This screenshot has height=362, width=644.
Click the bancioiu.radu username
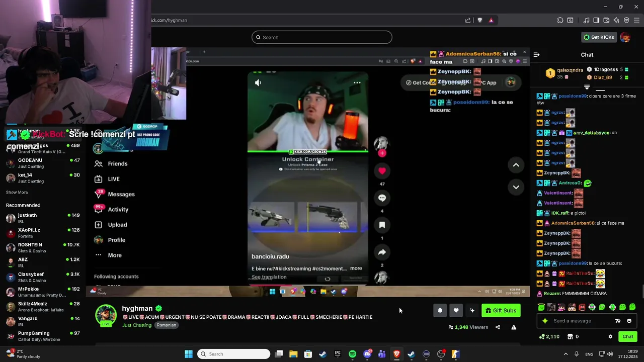270,256
